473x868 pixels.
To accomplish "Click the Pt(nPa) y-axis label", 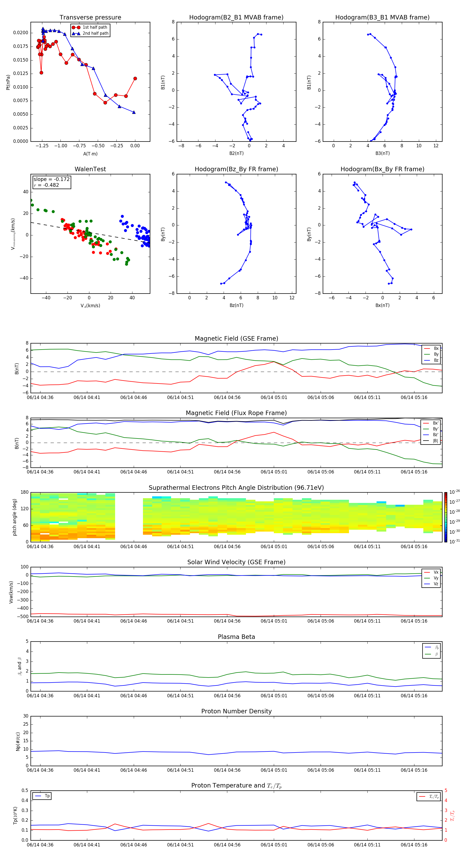I will 8,82.
